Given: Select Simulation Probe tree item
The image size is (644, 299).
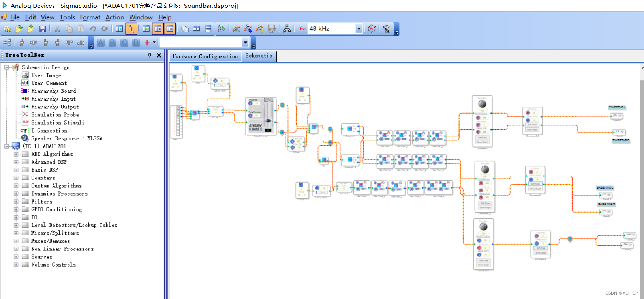Looking at the screenshot, I should coord(55,115).
